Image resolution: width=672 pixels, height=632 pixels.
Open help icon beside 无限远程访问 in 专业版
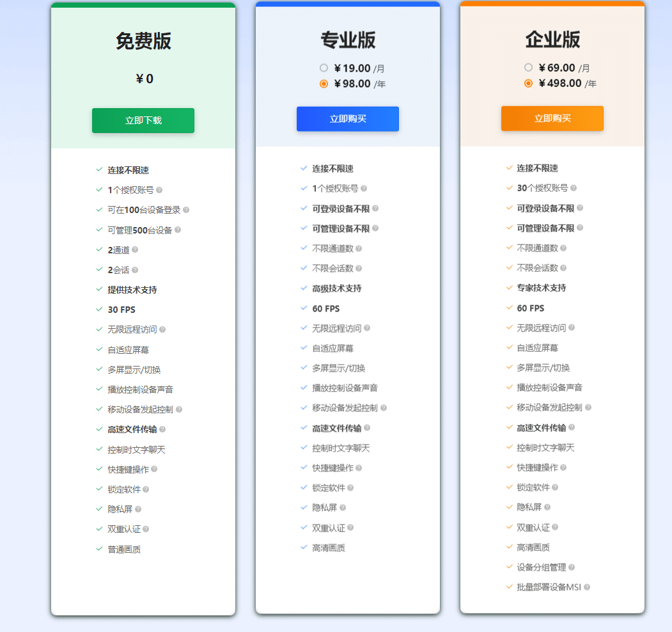point(367,328)
